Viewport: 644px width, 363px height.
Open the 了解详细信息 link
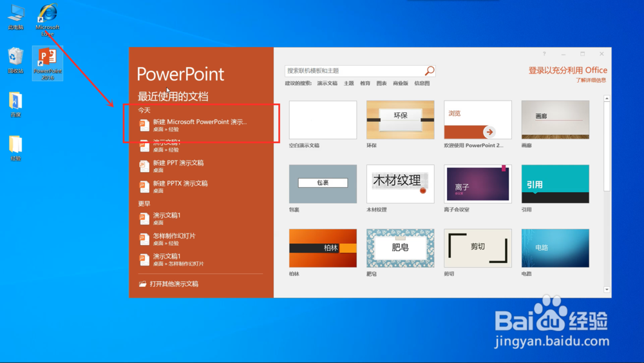point(591,80)
